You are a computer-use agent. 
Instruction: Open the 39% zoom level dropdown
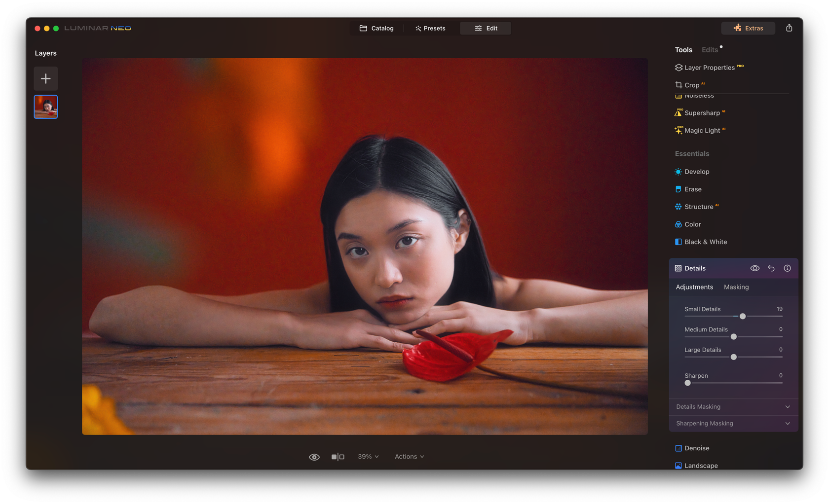tap(368, 456)
